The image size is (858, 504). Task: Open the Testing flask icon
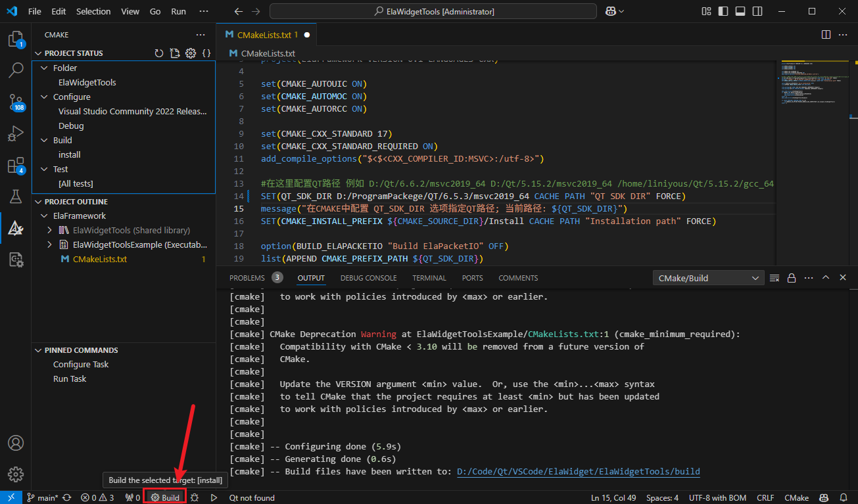pos(15,196)
